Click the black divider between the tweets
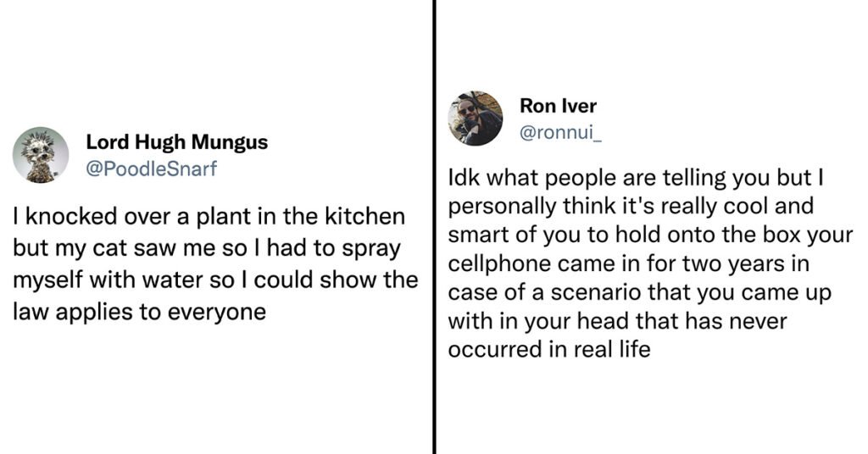The width and height of the screenshot is (868, 454). (435, 227)
